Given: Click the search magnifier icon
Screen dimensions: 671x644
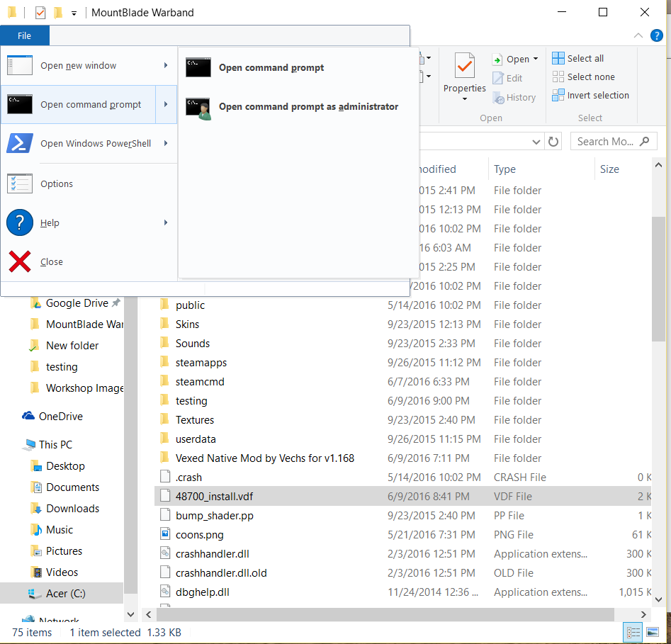Looking at the screenshot, I should pos(645,142).
